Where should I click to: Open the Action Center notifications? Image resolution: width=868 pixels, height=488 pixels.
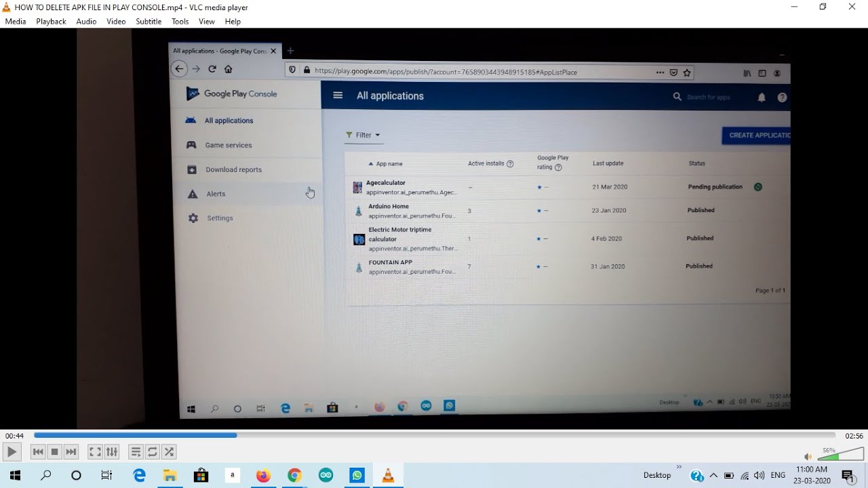[848, 476]
